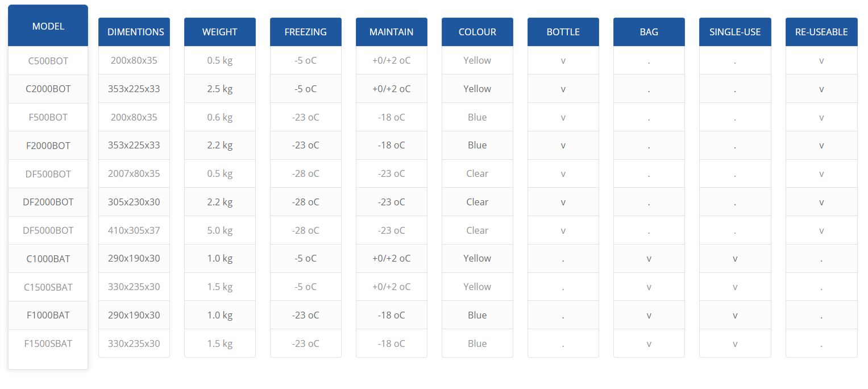
Task: Select the 2.5 kg weight value
Action: [219, 89]
